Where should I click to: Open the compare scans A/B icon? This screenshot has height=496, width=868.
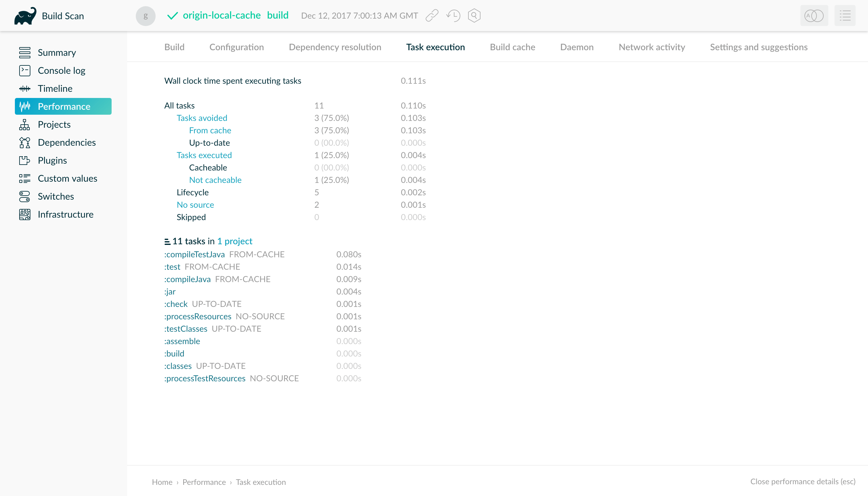tap(813, 16)
